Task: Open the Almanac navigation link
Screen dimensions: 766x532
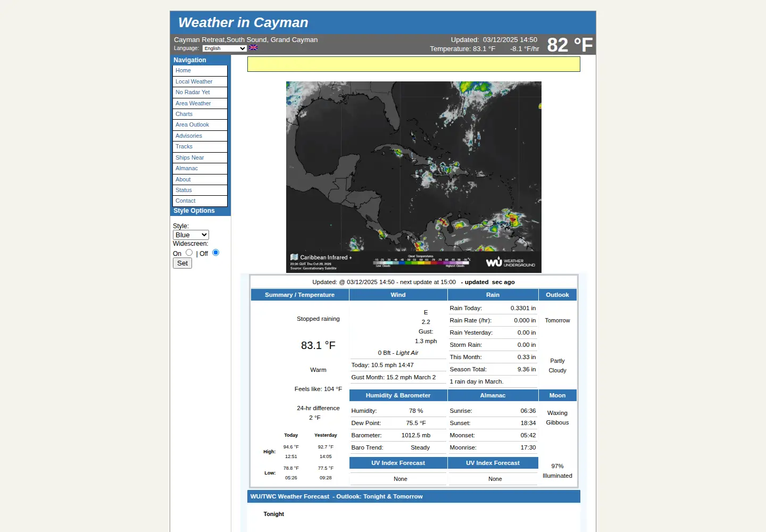Action: click(x=200, y=169)
